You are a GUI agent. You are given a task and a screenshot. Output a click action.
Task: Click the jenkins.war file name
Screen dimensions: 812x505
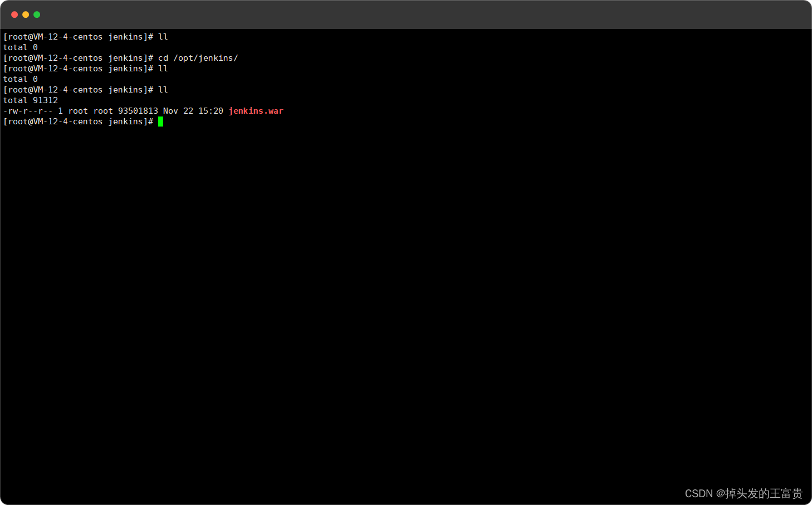click(256, 111)
